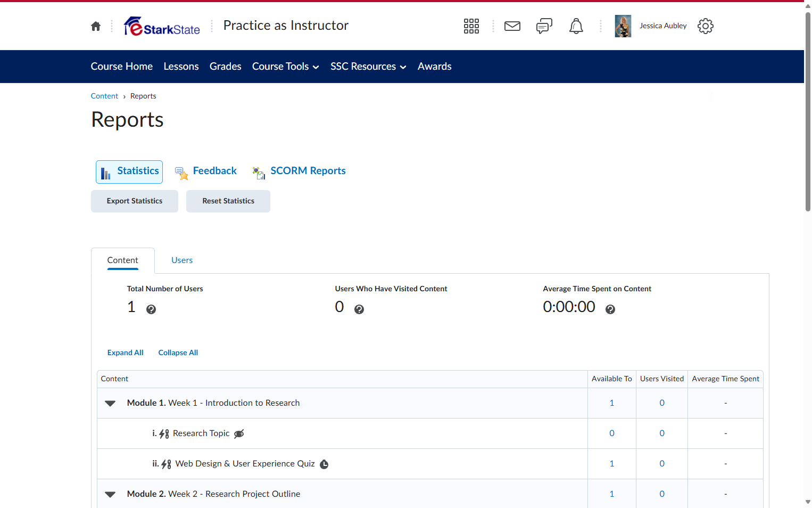
Task: Open Grades from the navbar
Action: click(226, 67)
